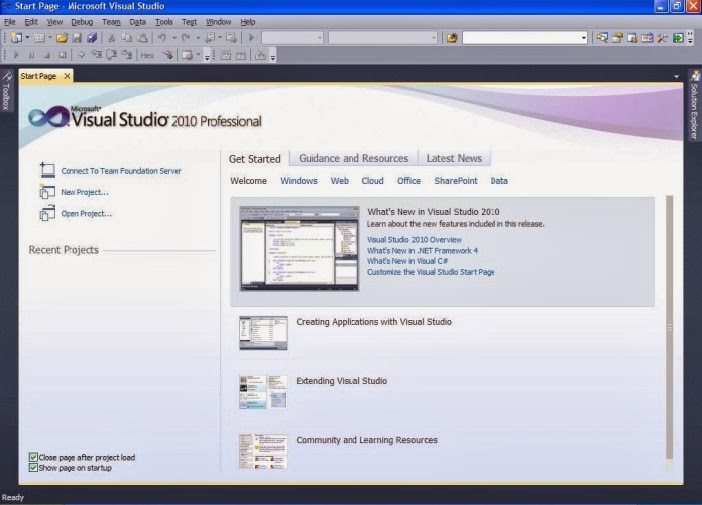Screen dimensions: 702x505
Task: Click inside the Find text input field
Action: pyautogui.click(x=521, y=38)
